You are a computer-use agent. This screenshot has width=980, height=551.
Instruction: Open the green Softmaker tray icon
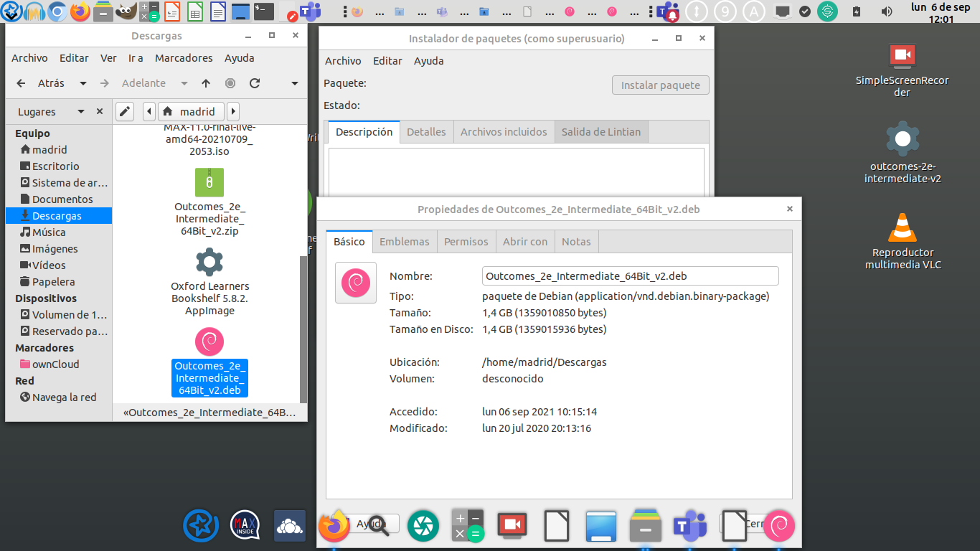pyautogui.click(x=828, y=11)
